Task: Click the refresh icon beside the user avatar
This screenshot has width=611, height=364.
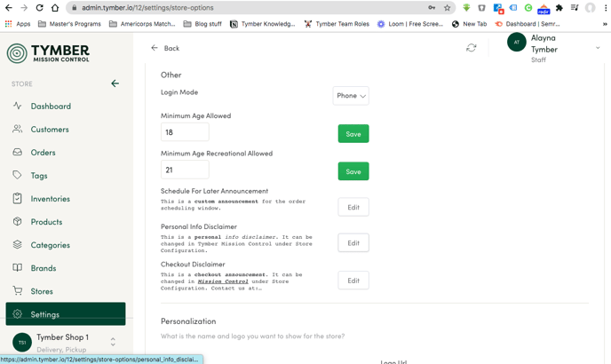Action: click(472, 48)
